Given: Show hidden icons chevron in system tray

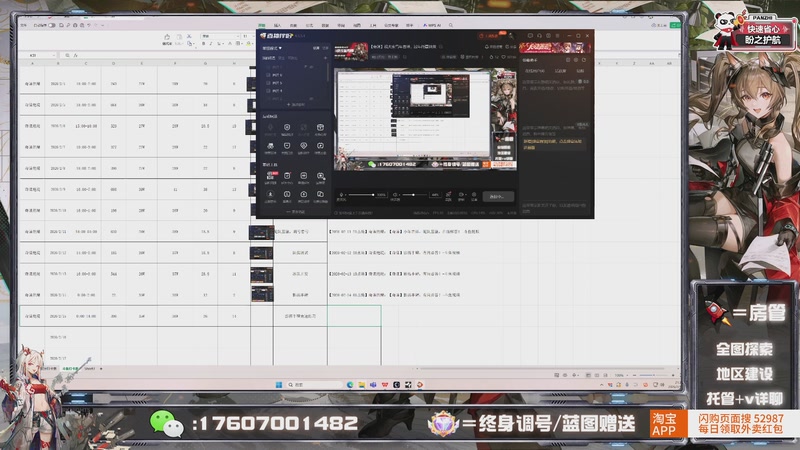Looking at the screenshot, I should point(602,385).
